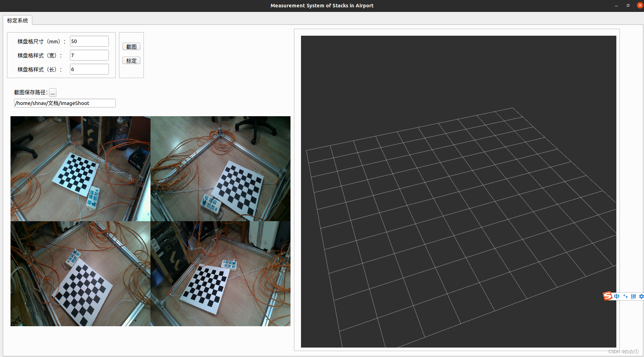Viewport: 644px width, 357px height.
Task: Click the window restore icon in title bar
Action: (x=628, y=5)
